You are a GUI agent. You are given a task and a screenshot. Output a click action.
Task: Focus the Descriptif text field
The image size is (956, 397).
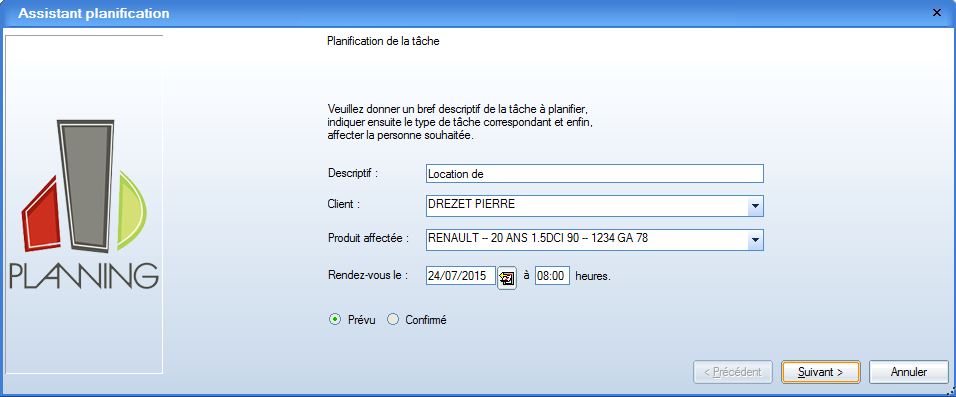point(594,174)
